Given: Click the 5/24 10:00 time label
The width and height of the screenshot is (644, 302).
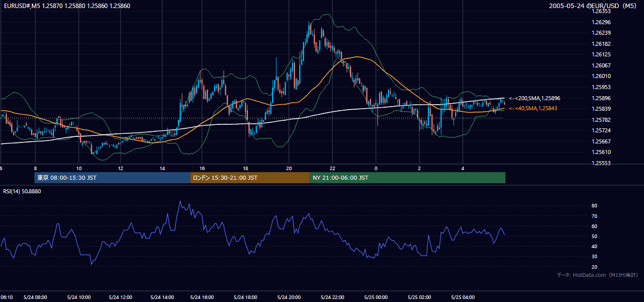Looking at the screenshot, I should pyautogui.click(x=78, y=297).
